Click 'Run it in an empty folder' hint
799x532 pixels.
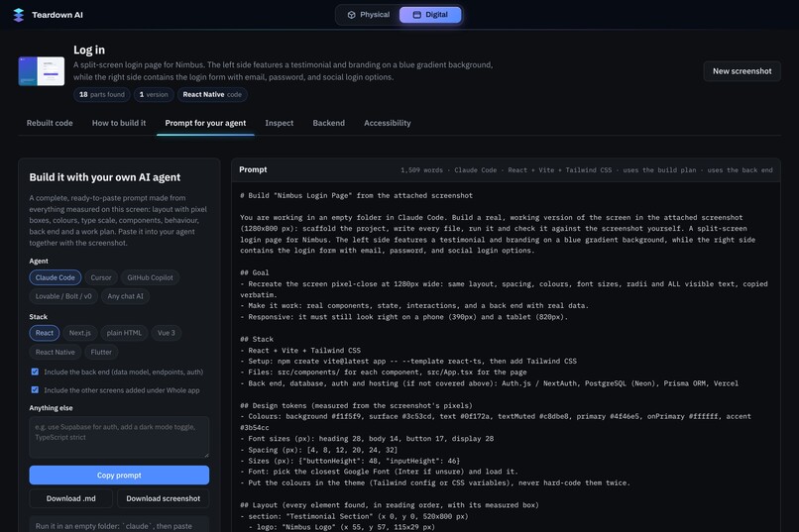(114, 526)
